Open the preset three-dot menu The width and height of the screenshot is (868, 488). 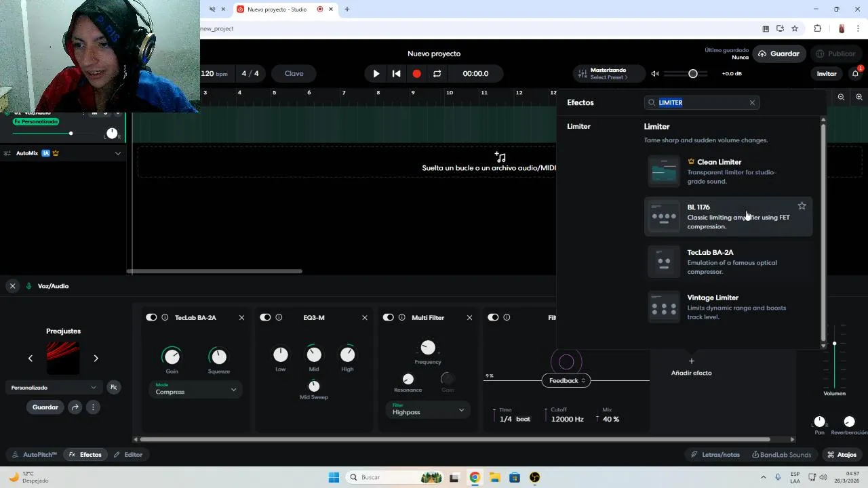coord(93,407)
